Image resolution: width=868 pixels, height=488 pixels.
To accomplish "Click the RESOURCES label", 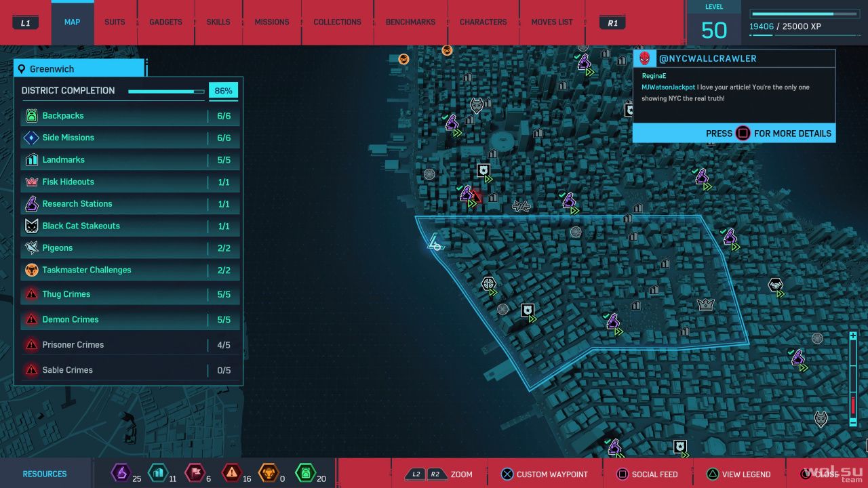I will coord(45,474).
